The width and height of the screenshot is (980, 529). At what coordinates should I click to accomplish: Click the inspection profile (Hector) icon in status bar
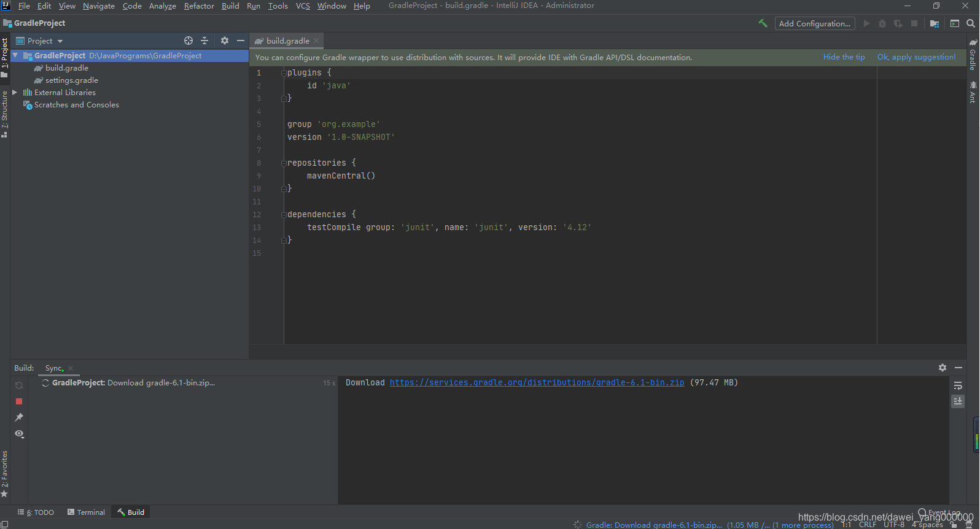(969, 525)
